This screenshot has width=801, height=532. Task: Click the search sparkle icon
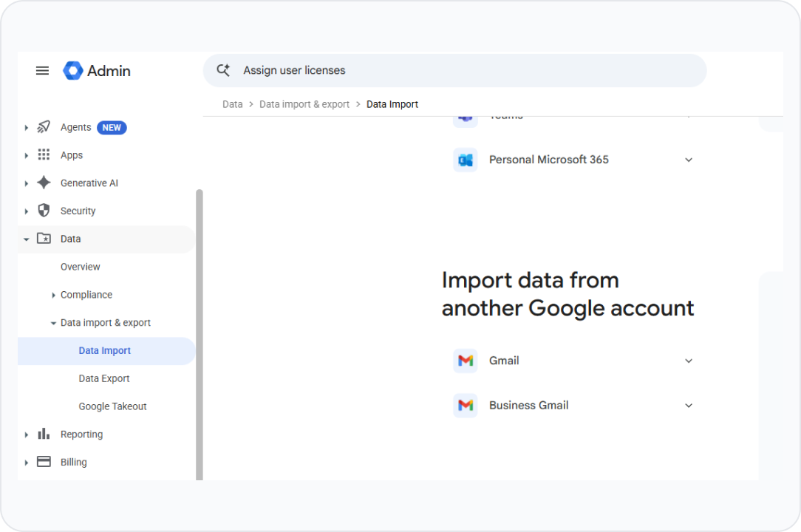point(223,70)
